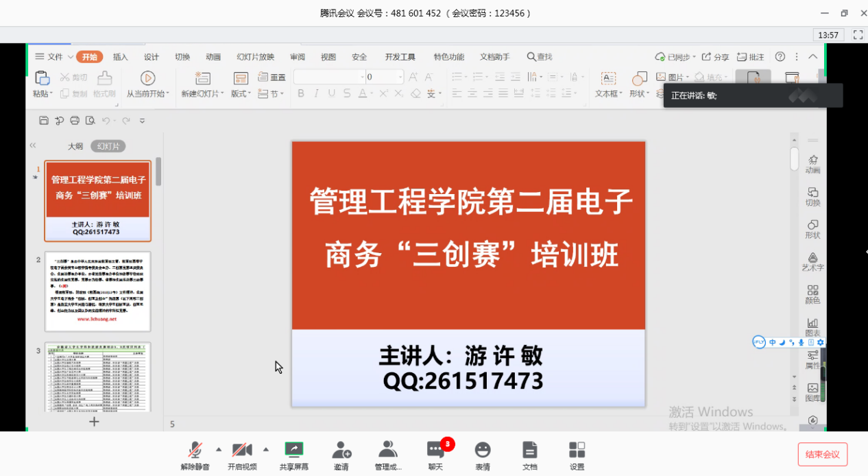Click the 共享屏幕 share screen icon
Image resolution: width=868 pixels, height=476 pixels.
point(293,450)
